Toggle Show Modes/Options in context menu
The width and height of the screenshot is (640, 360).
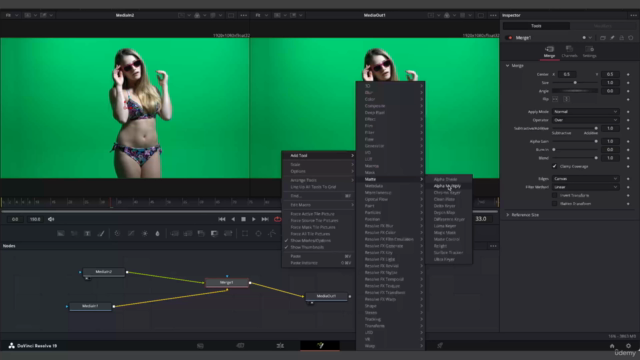318,240
